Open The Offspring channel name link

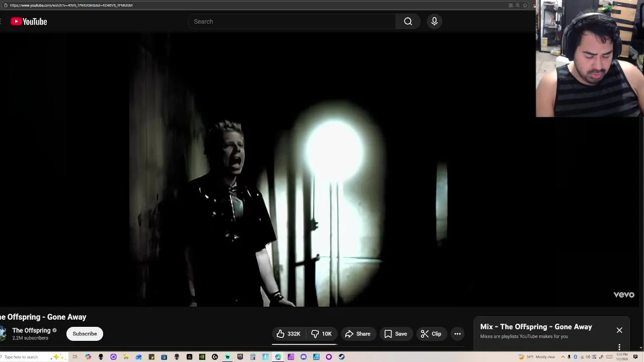[31, 330]
